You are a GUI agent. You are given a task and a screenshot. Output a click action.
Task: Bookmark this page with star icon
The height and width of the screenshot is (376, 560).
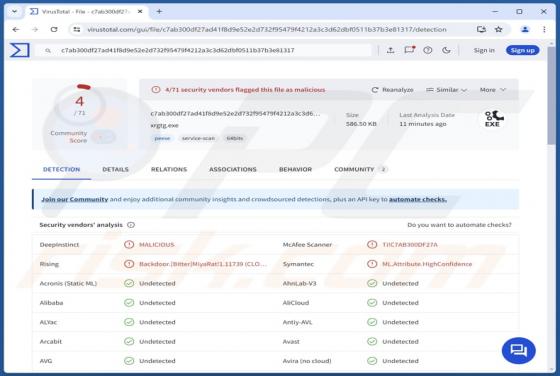(499, 30)
